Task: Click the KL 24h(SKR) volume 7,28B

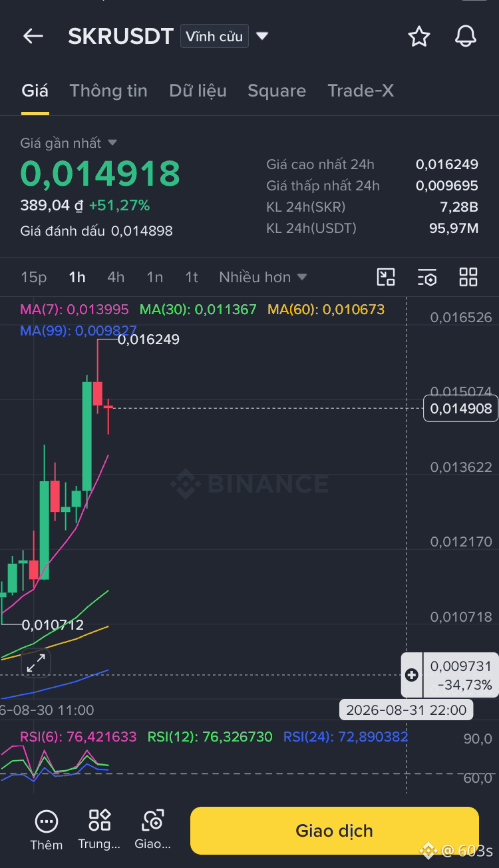Action: pos(460,206)
